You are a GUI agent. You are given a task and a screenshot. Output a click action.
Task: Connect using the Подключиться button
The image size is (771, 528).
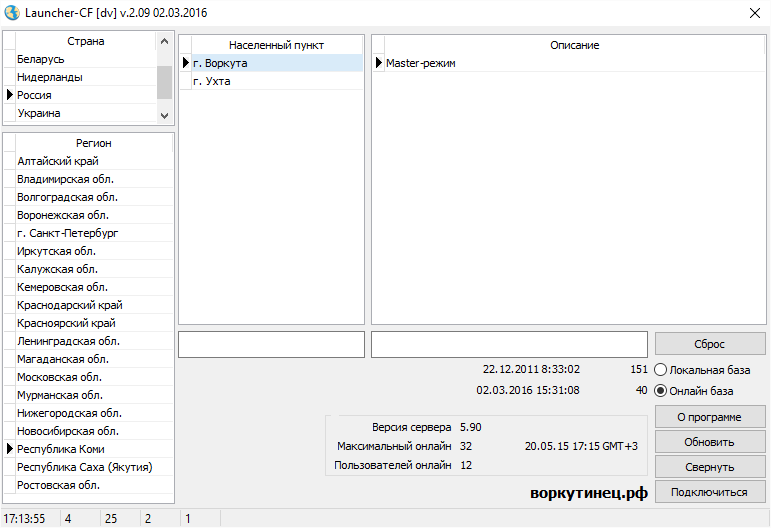[710, 492]
